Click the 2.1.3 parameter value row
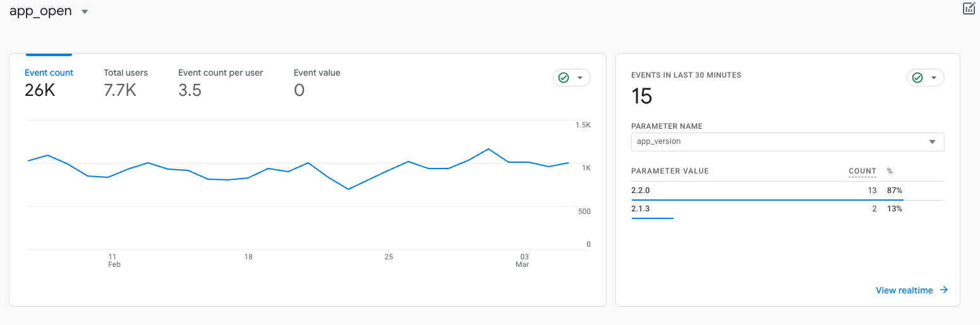The image size is (980, 325). coord(787,209)
